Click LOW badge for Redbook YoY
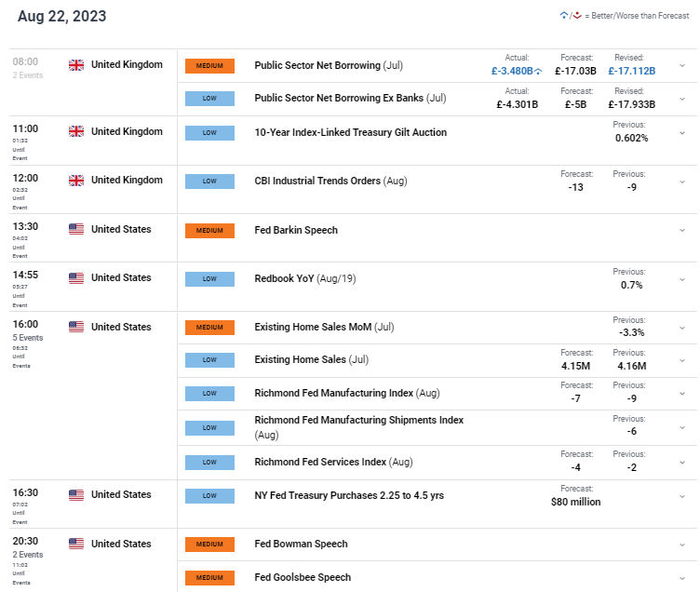This screenshot has height=592, width=700. click(x=209, y=279)
